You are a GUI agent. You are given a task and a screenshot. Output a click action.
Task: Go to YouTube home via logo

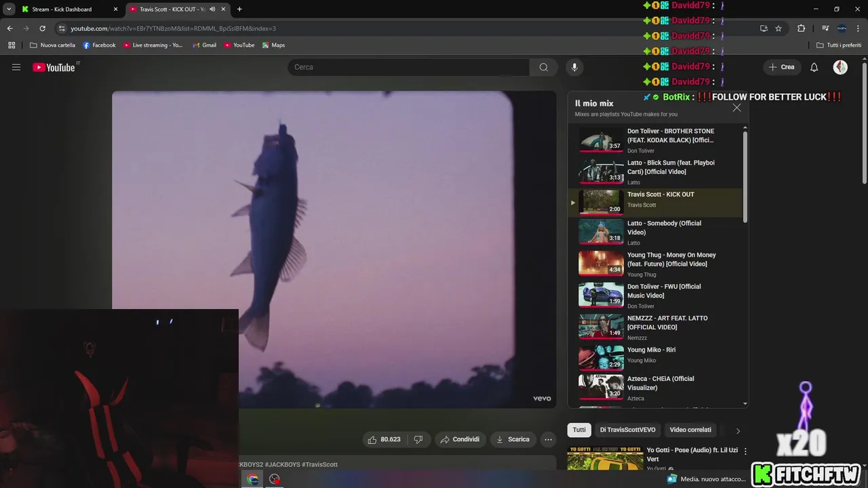point(54,67)
